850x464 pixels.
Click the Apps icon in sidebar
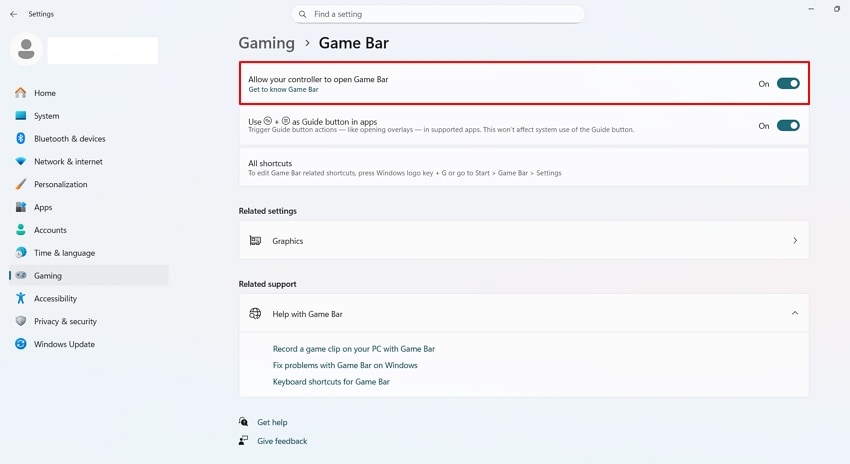(21, 207)
